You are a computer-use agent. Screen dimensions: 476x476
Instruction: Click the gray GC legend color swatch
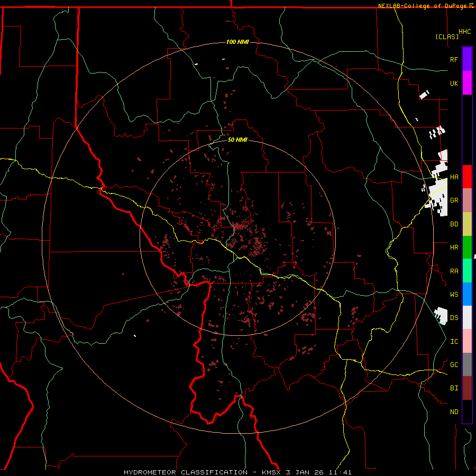pos(467,364)
